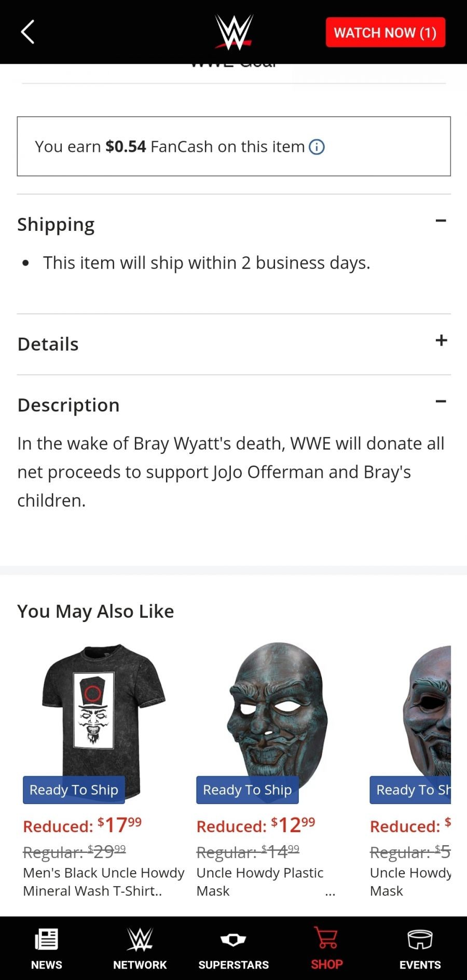467x980 pixels.
Task: Collapse the Shipping section
Action: (x=441, y=221)
